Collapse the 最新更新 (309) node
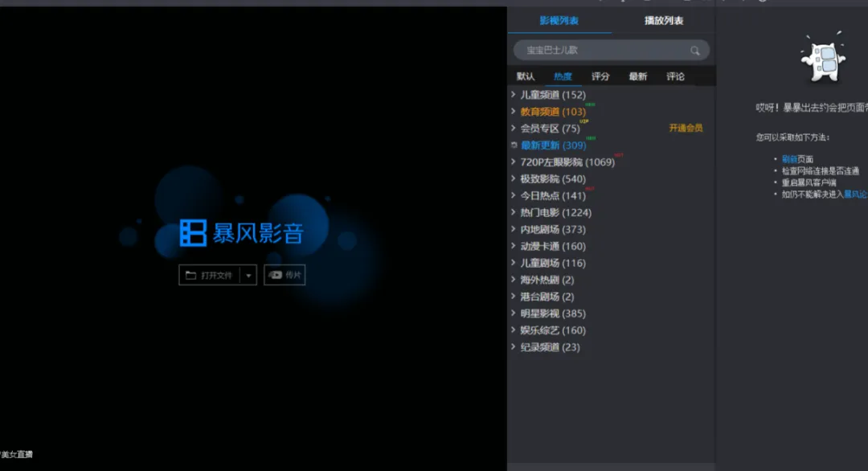868x471 pixels. pos(514,145)
